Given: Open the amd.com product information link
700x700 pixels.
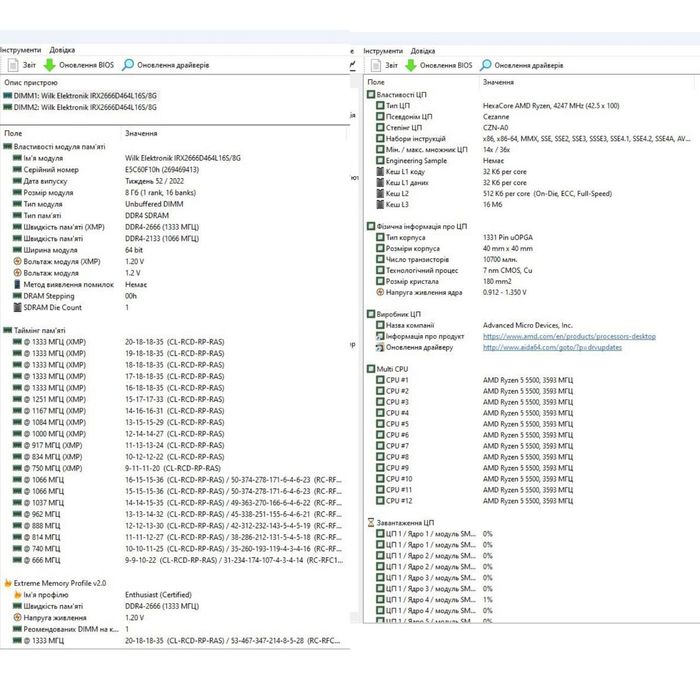Looking at the screenshot, I should (x=569, y=336).
